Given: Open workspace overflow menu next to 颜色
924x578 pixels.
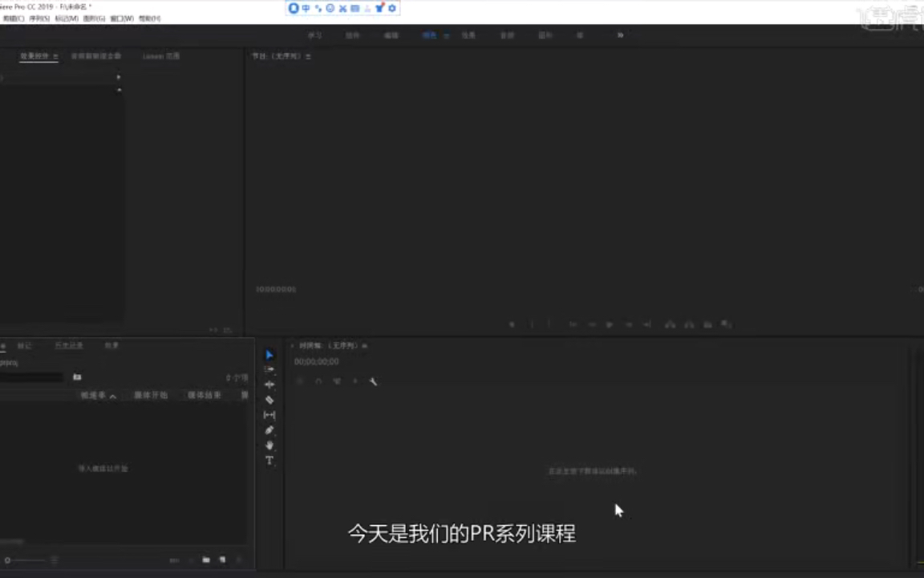Looking at the screenshot, I should [447, 35].
